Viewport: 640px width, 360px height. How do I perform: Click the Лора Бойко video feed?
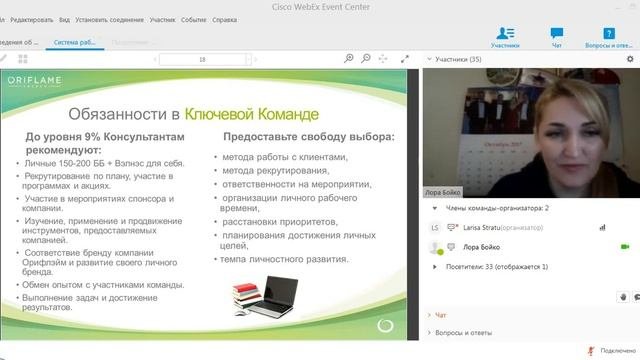click(531, 133)
